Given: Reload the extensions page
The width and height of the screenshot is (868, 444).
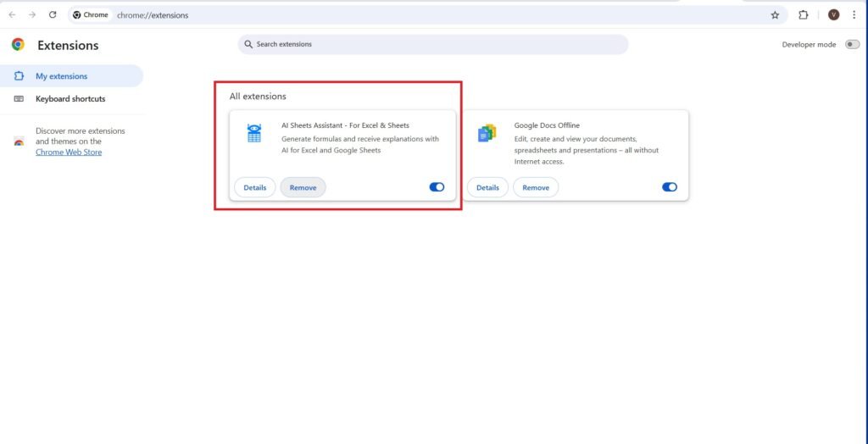Looking at the screenshot, I should coord(53,15).
